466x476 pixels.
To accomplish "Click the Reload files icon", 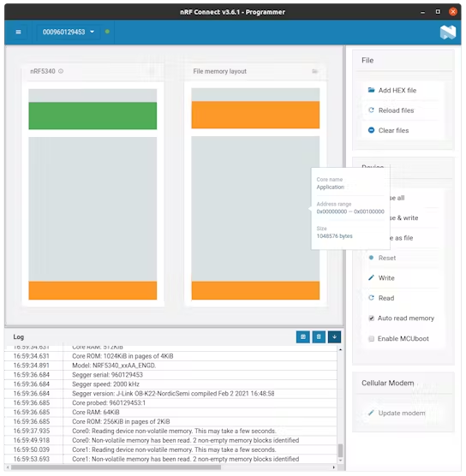I will pyautogui.click(x=371, y=110).
